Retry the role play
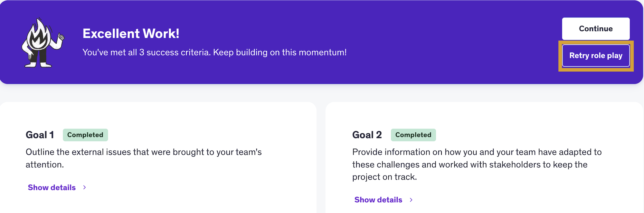The width and height of the screenshot is (644, 213). (596, 56)
